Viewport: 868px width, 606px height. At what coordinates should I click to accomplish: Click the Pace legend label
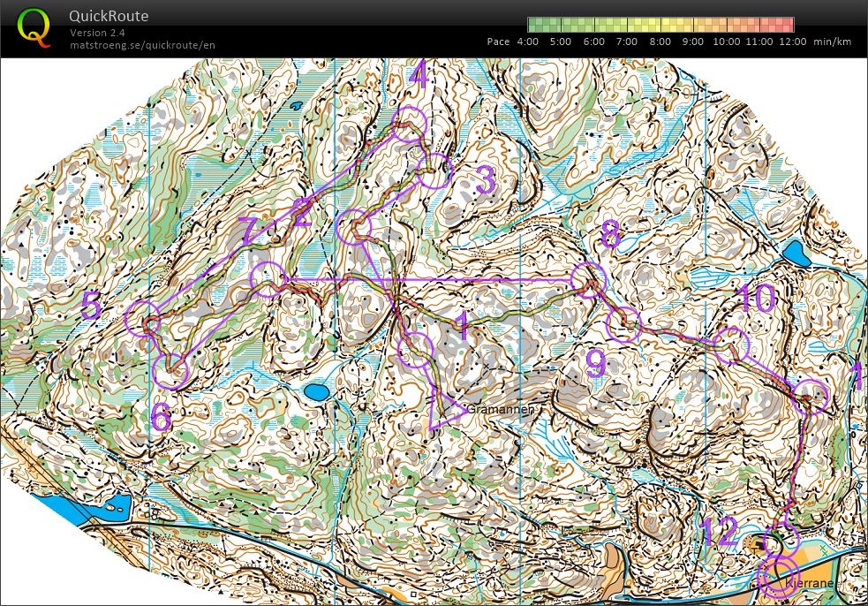pos(498,42)
